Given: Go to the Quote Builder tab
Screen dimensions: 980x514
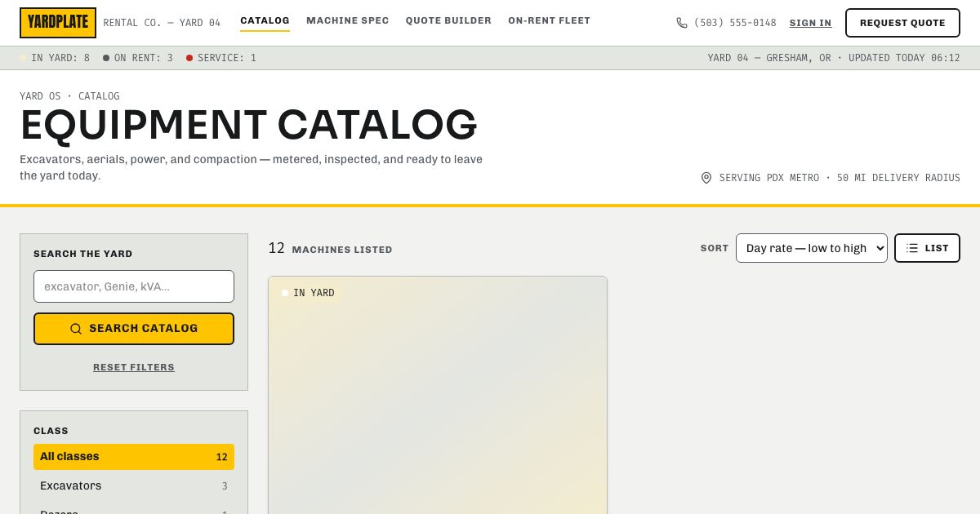Looking at the screenshot, I should [448, 20].
